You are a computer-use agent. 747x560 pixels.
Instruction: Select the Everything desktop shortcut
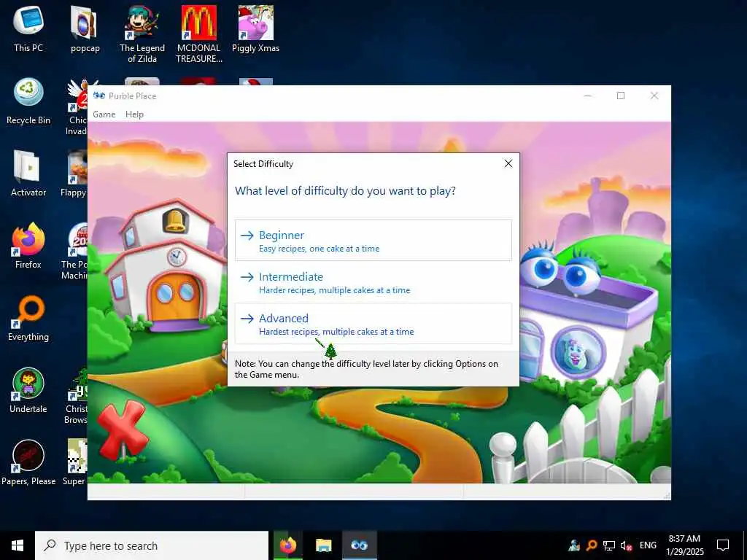click(x=28, y=318)
